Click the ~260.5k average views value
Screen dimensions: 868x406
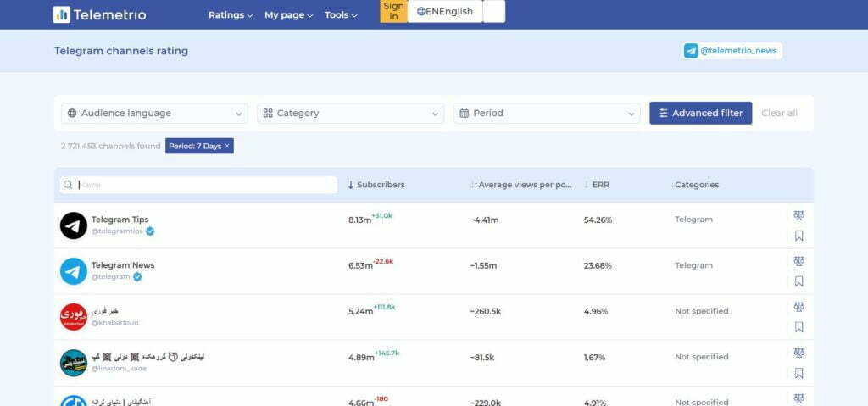pyautogui.click(x=486, y=311)
